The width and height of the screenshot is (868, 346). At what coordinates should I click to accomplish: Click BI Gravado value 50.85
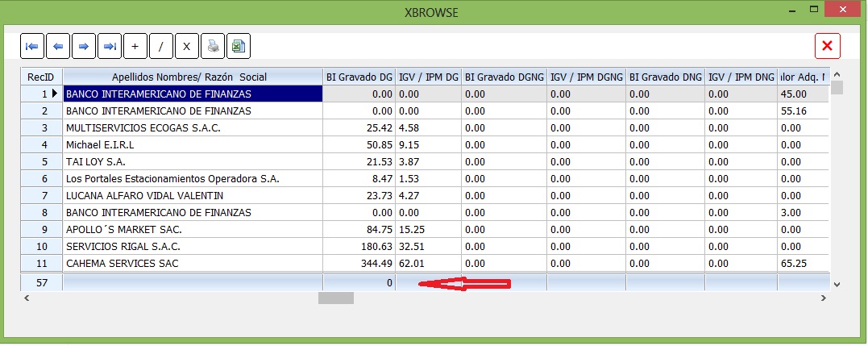click(380, 145)
